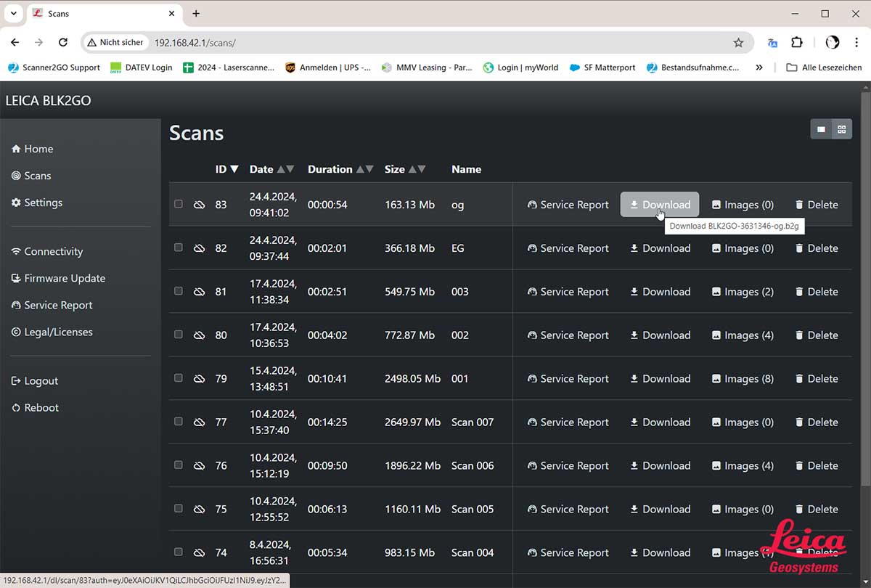Delete scan EG
Screen dimensions: 871x588
[817, 248]
